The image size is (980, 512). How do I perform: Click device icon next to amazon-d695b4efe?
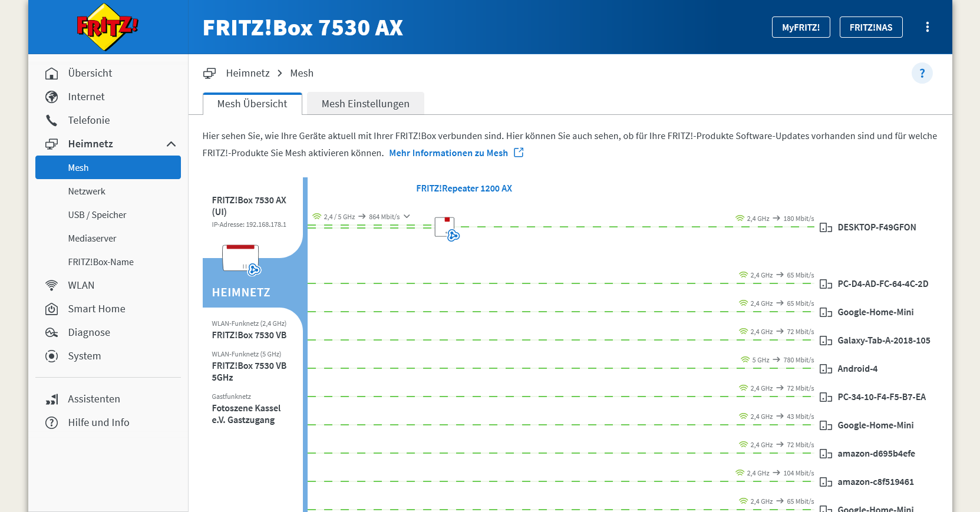tap(826, 454)
